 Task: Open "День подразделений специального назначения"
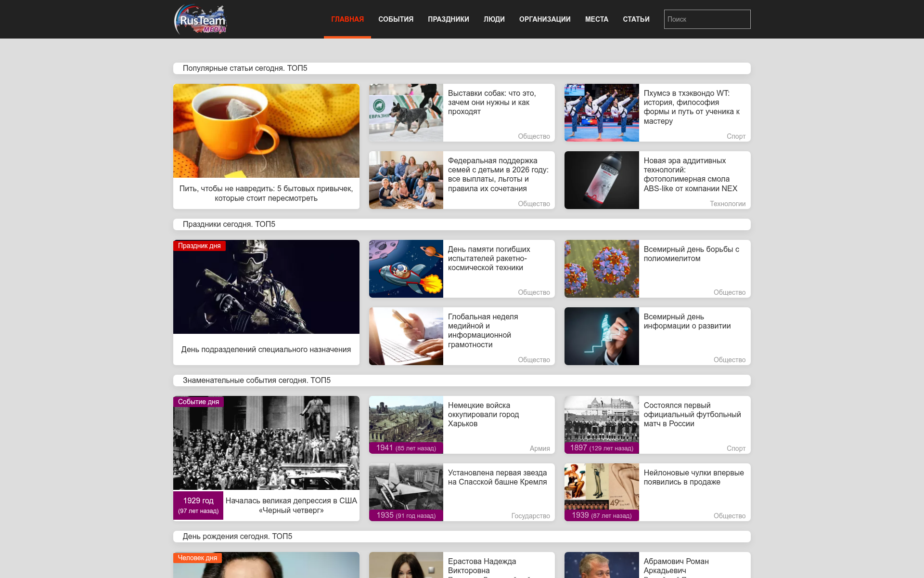(x=266, y=349)
